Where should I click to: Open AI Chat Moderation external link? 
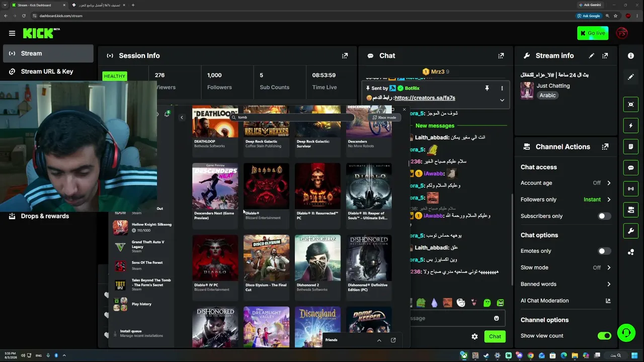[608, 301]
